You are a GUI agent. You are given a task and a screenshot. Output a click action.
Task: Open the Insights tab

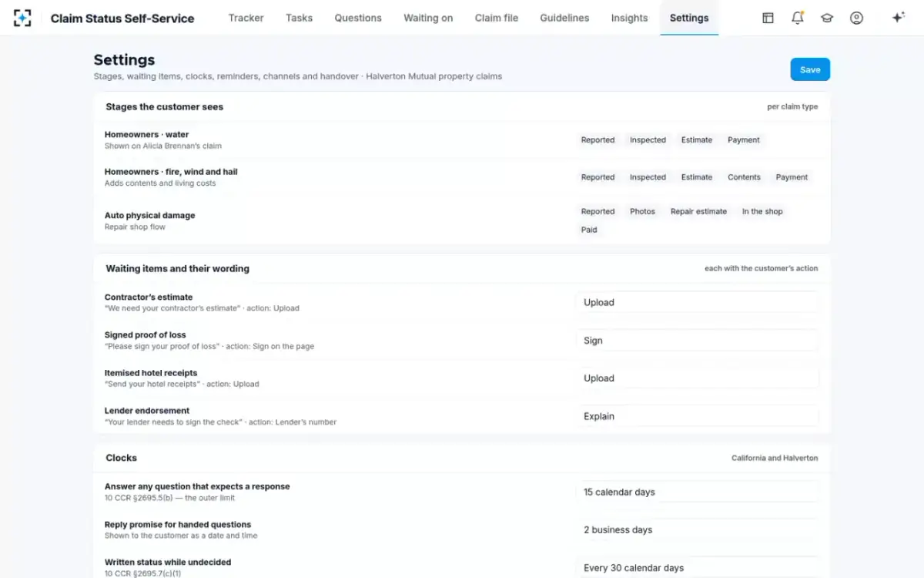(629, 18)
